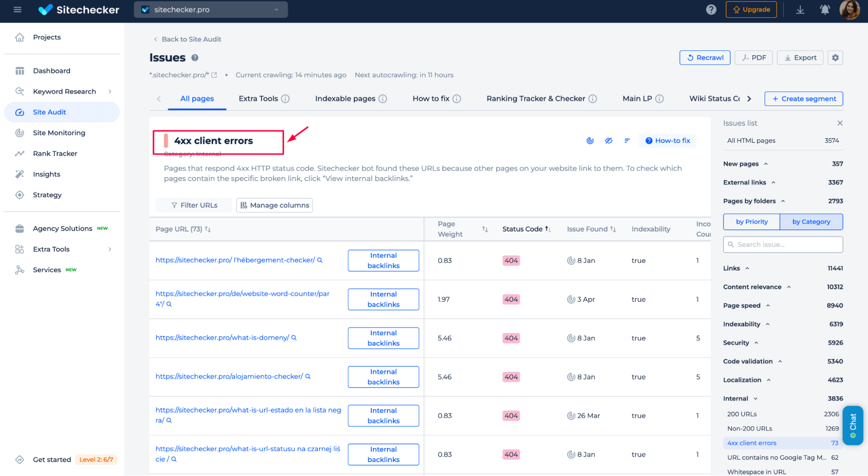Click in the Search issue field
This screenshot has height=476, width=868.
coord(783,245)
